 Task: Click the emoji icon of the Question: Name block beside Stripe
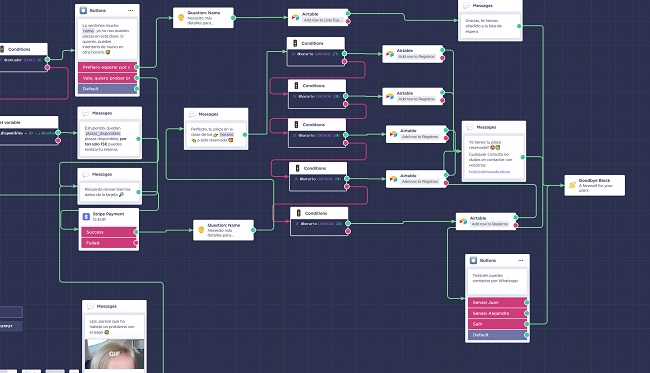click(201, 230)
